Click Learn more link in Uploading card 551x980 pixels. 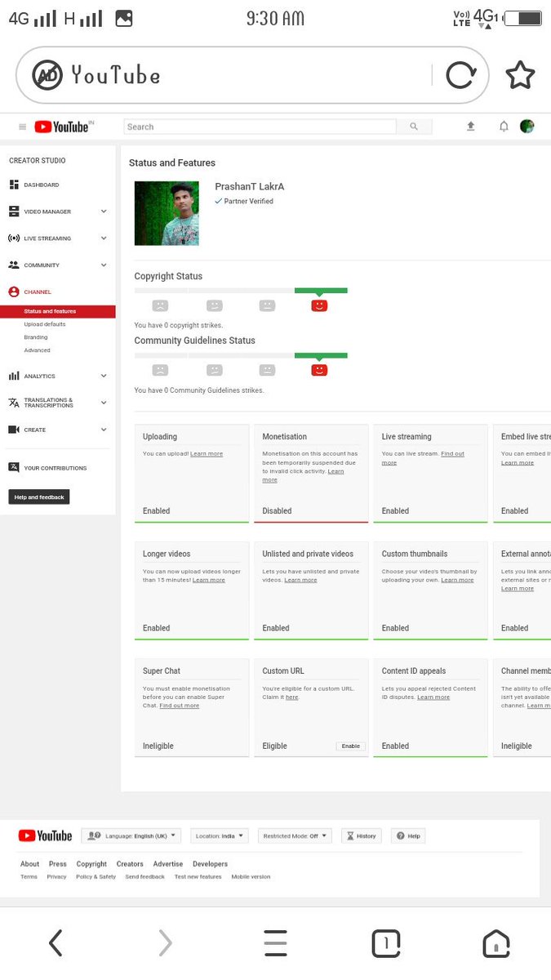click(207, 453)
